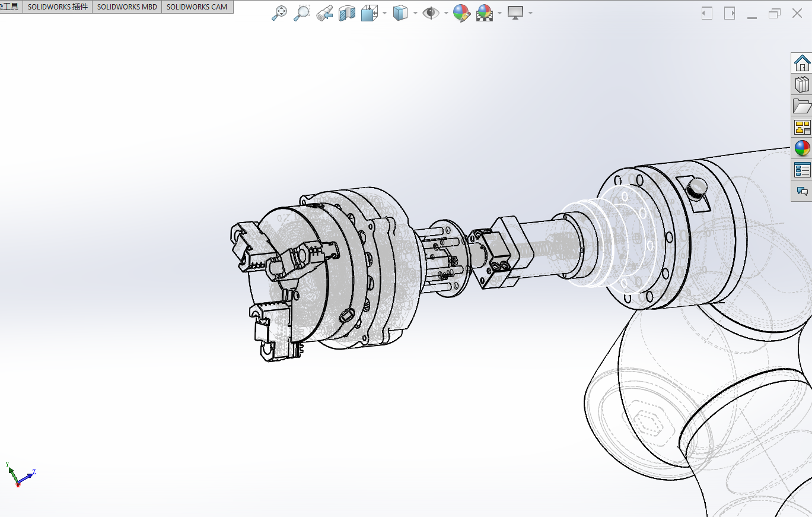Viewport: 812px width, 517px height.
Task: Expand the View Settings dropdown arrow
Action: [x=530, y=13]
